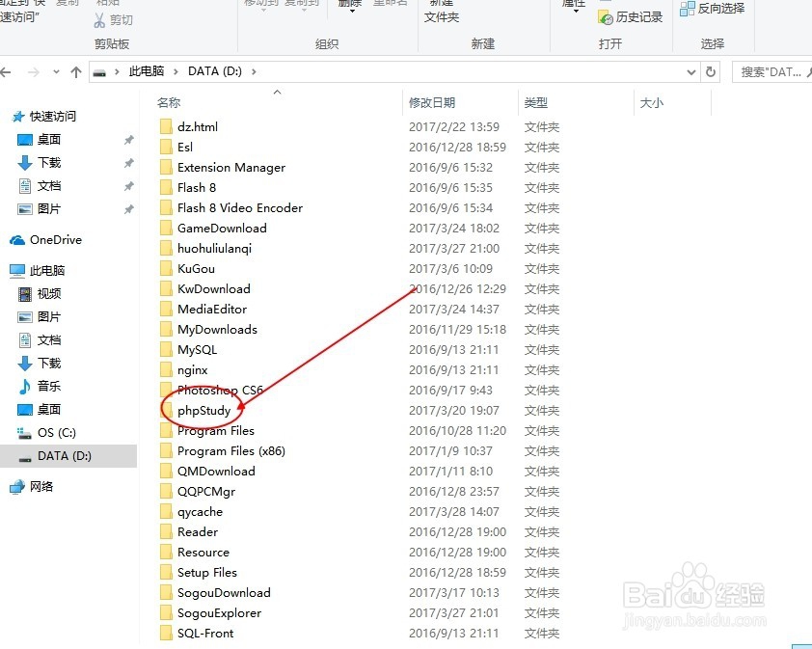812x649 pixels.
Task: Click the Cut scissors button in ribbon
Action: point(114,19)
